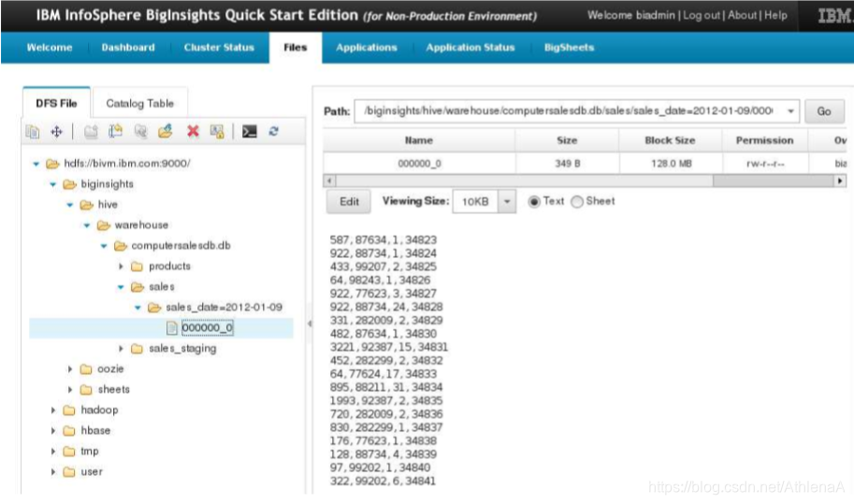The image size is (854, 504).
Task: Collapse the warehouse tree node
Action: [87, 225]
